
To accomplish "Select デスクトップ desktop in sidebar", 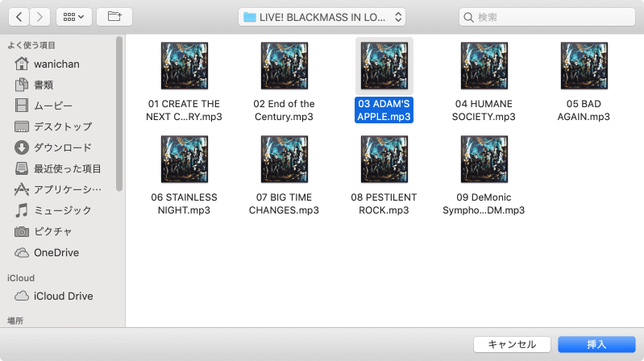I will click(63, 127).
